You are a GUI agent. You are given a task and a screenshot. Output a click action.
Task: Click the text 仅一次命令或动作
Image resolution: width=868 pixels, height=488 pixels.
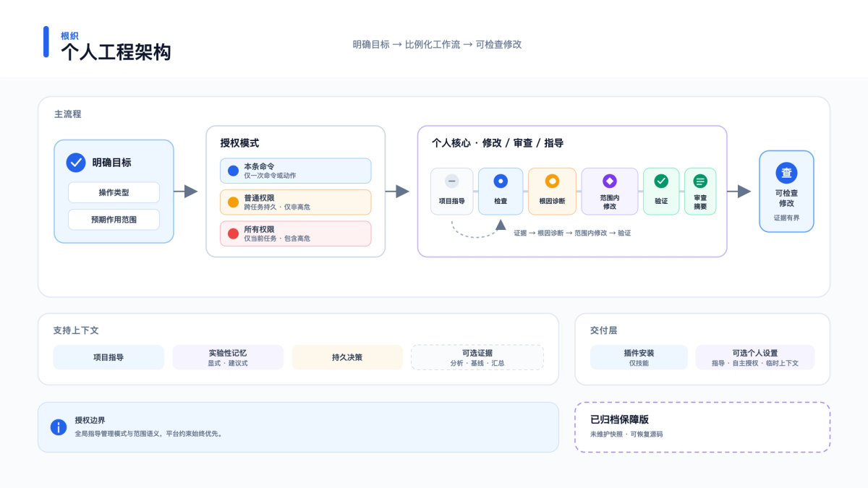[x=270, y=176]
